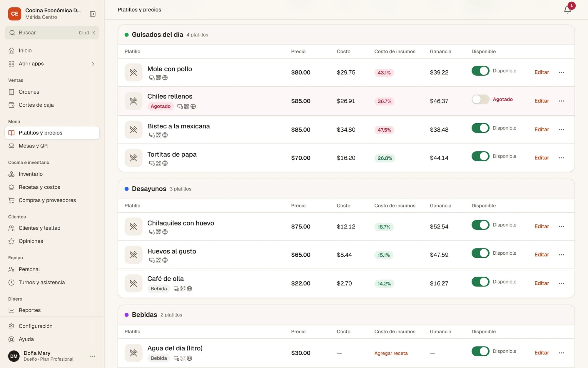588x368 pixels.
Task: Expand the Abrir apps chevron
Action: pos(93,64)
